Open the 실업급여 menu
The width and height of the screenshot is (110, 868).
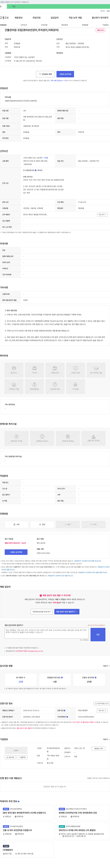point(55,17)
